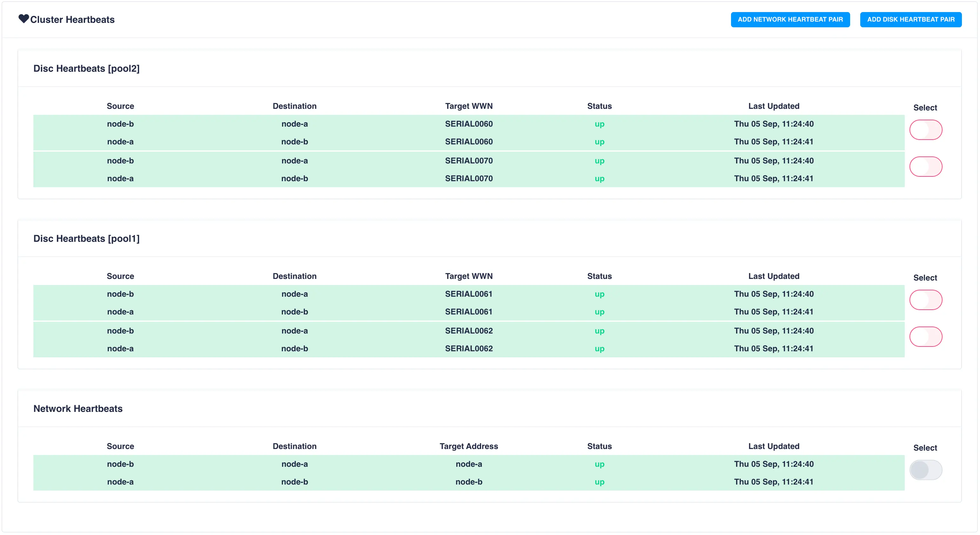Click target address node-b in Network Heartbeats
This screenshot has width=980, height=535.
coord(469,482)
